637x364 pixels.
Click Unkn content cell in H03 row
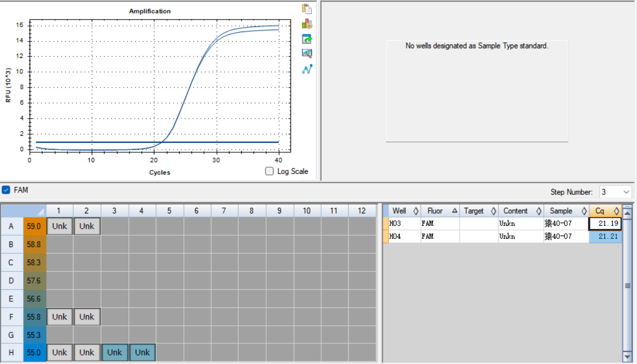coord(521,224)
